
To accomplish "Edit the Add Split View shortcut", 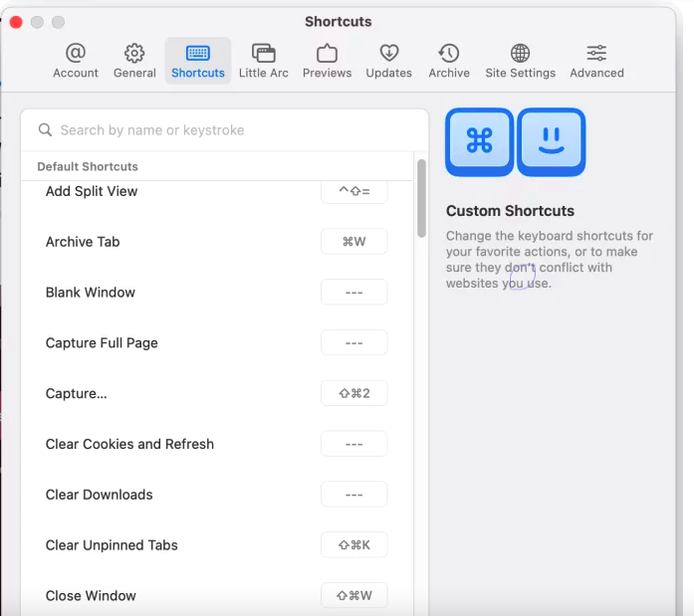I will 353,191.
